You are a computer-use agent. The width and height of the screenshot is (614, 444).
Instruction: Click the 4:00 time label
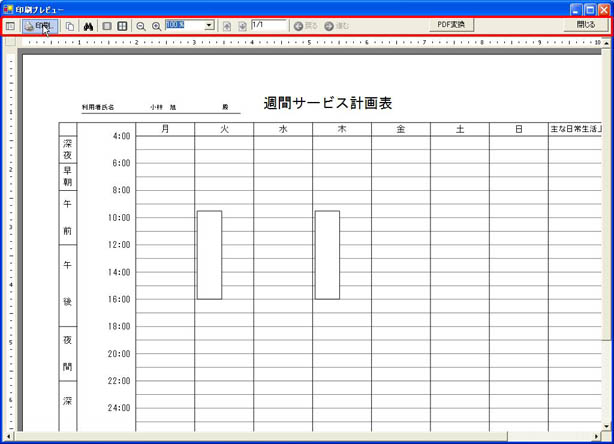(x=121, y=136)
